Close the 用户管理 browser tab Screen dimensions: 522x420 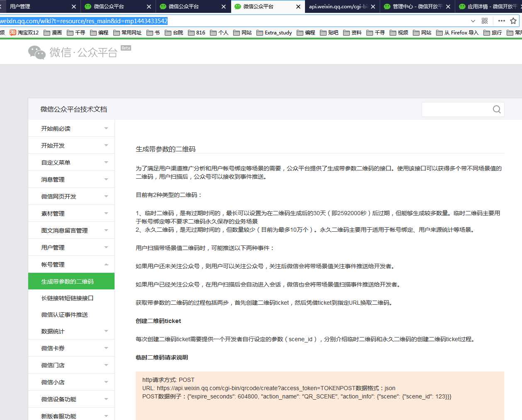74,7
